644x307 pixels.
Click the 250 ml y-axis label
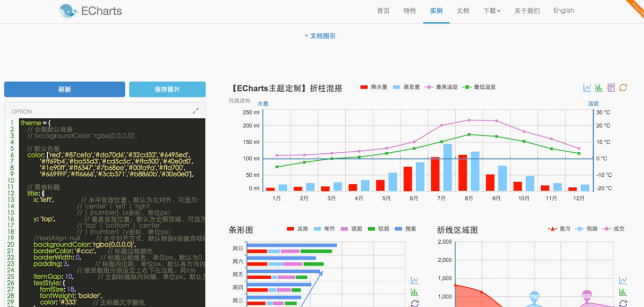point(251,113)
